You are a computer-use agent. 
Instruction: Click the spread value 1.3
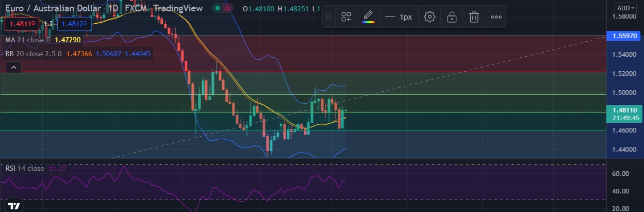click(48, 24)
